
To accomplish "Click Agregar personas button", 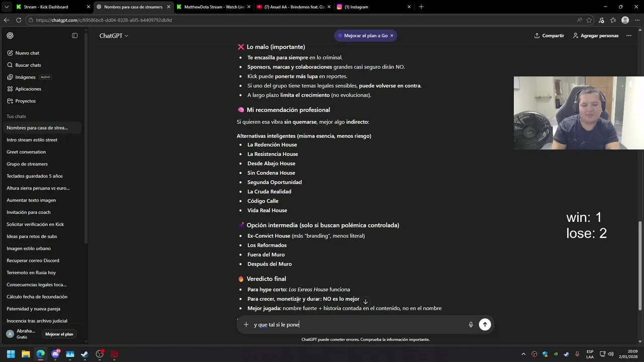I will click(x=595, y=36).
